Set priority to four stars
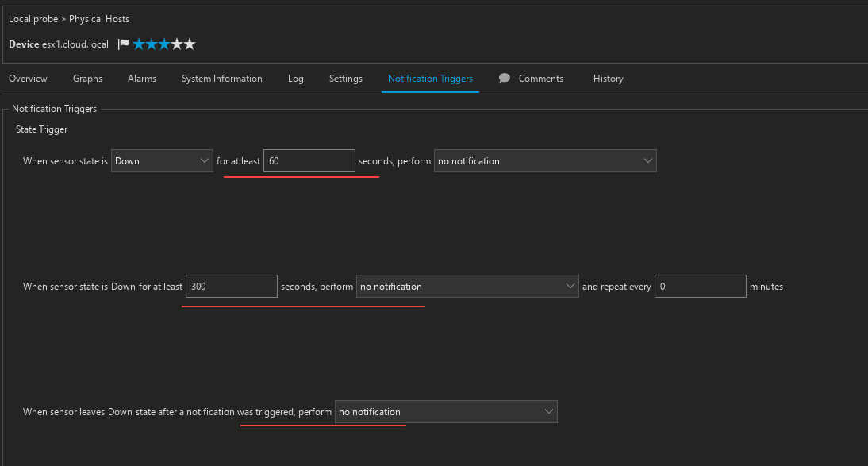 click(x=177, y=44)
